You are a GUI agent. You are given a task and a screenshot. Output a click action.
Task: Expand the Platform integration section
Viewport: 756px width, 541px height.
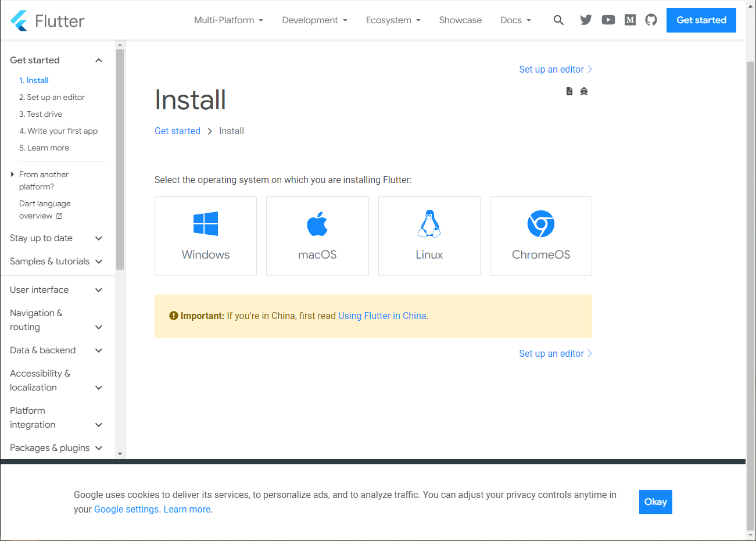(x=56, y=418)
